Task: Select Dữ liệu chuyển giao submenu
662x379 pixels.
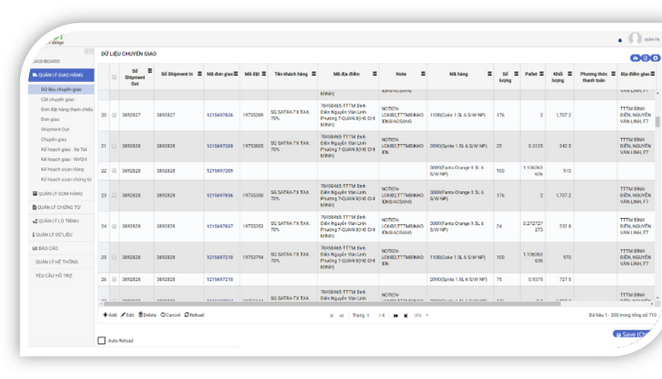Action: coord(61,89)
